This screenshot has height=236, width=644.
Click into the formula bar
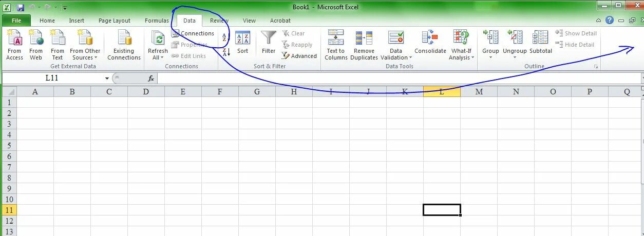(x=399, y=78)
